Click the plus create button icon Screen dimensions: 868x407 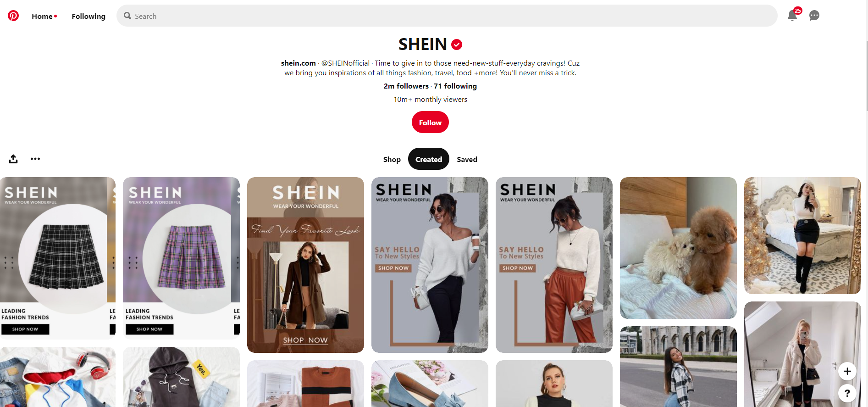tap(847, 371)
